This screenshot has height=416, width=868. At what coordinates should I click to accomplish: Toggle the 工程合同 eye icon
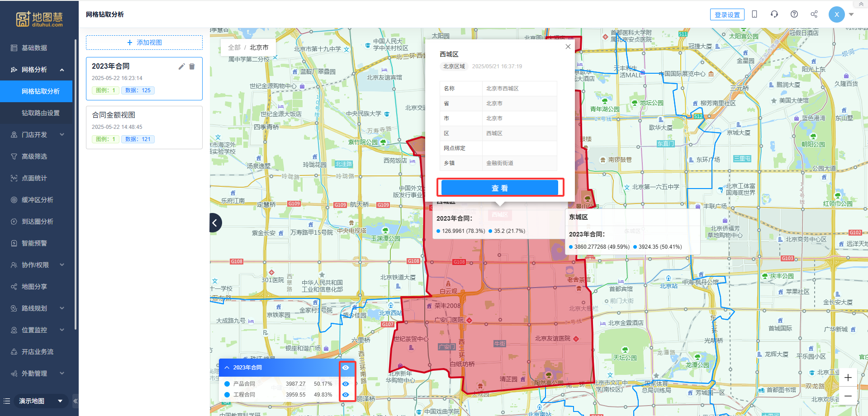click(346, 395)
